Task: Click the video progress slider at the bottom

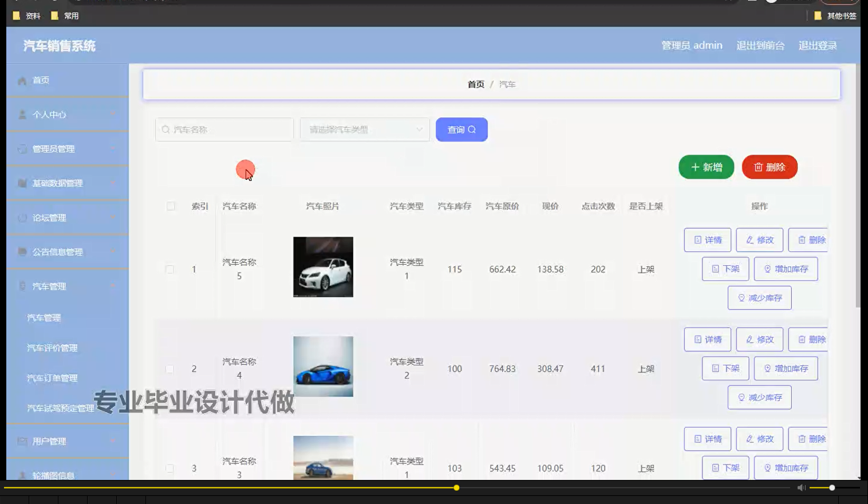Action: pyautogui.click(x=456, y=487)
